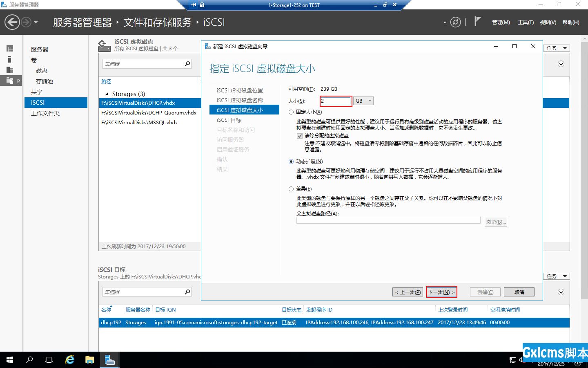This screenshot has width=588, height=368.
Task: Launch Internet Explorer from taskbar
Action: pyautogui.click(x=70, y=360)
